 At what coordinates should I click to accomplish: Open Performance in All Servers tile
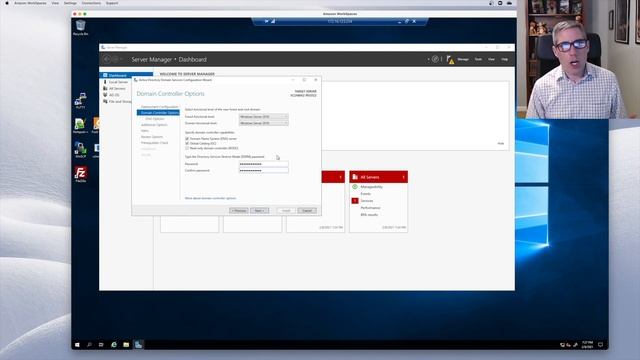tap(370, 208)
